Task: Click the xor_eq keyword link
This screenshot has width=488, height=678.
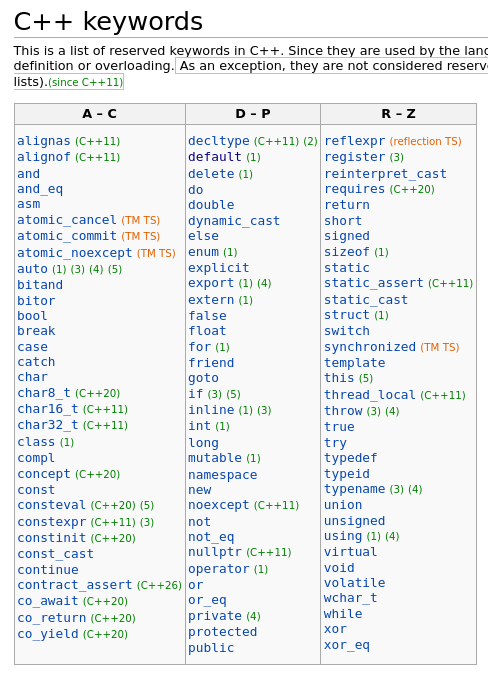Action: click(x=347, y=646)
